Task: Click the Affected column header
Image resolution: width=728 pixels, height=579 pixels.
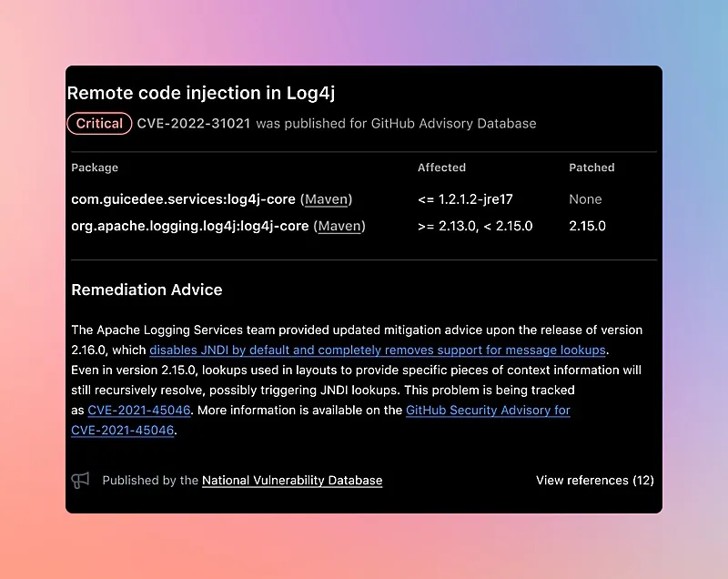Action: coord(441,168)
